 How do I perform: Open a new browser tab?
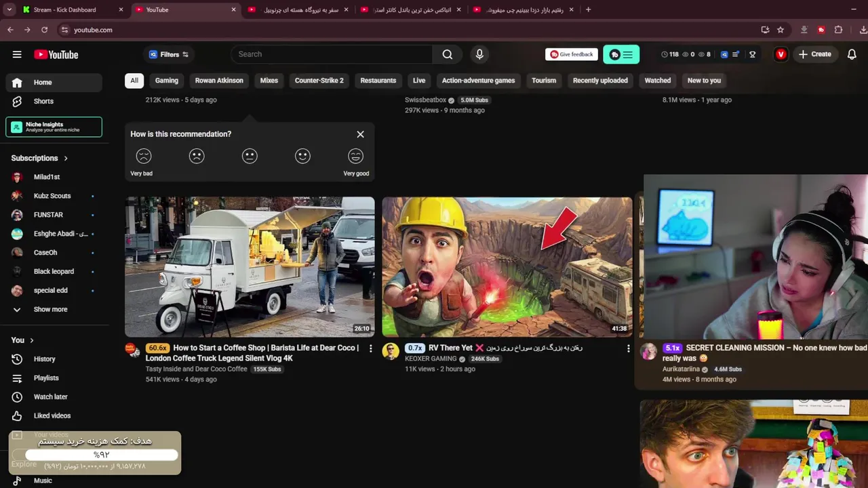[x=588, y=9]
